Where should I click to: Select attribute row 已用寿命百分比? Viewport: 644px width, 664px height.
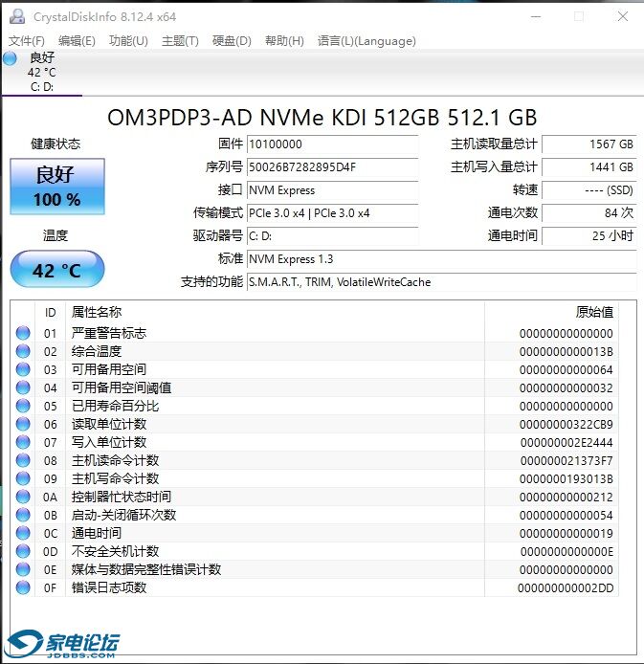314,406
